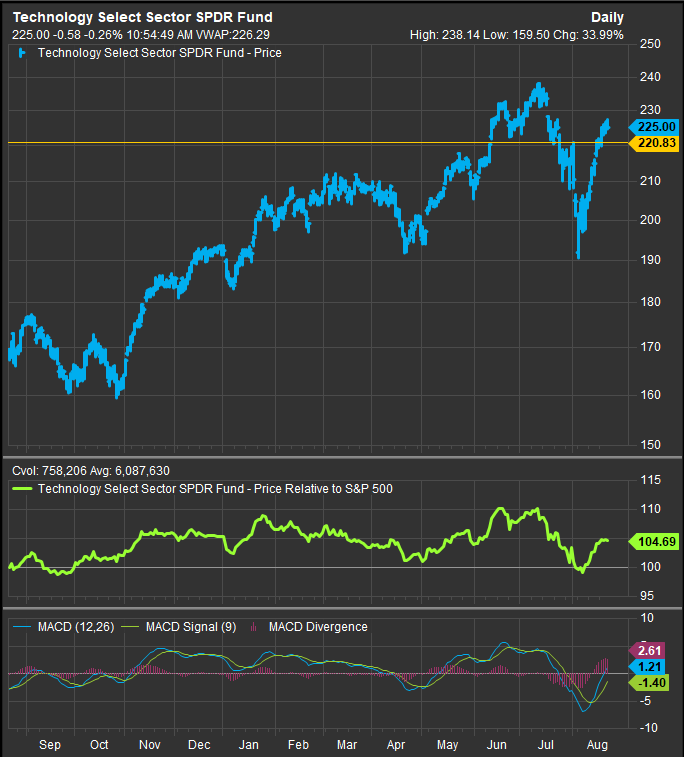Click the Sep label on the time axis
The height and width of the screenshot is (757, 684).
(x=50, y=745)
